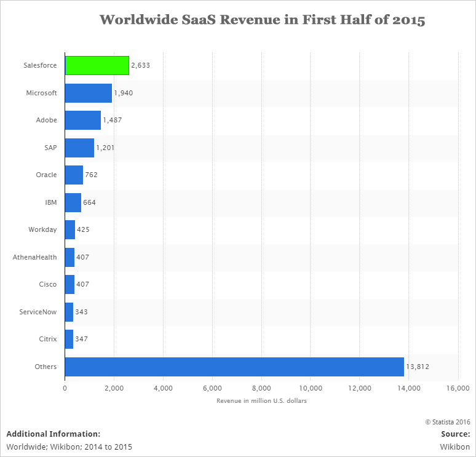Image resolution: width=476 pixels, height=457 pixels.
Task: Click the x-axis tick 16,000
Action: [458, 388]
